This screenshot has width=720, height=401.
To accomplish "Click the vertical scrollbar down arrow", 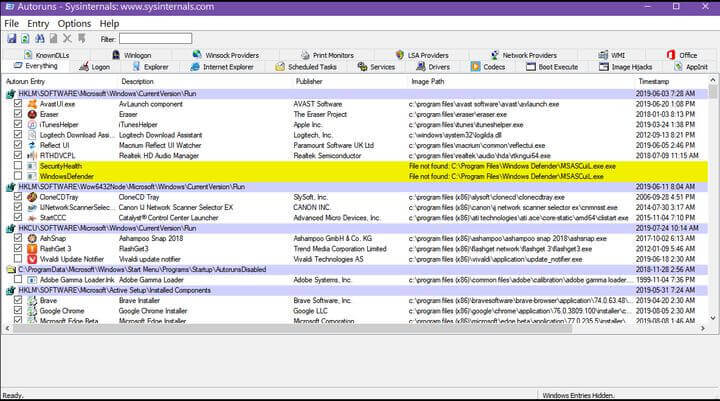I will click(713, 317).
